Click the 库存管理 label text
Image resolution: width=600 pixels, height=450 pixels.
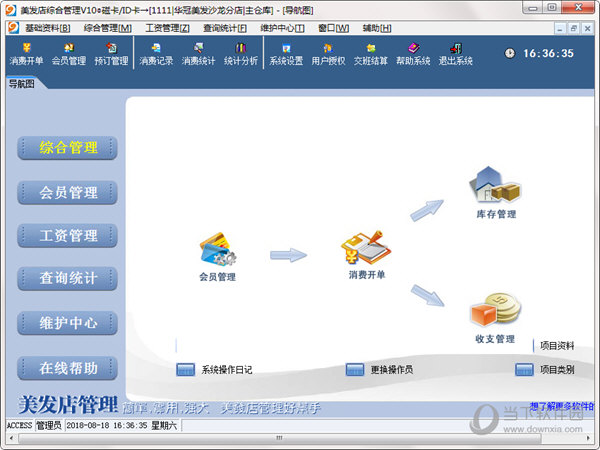pos(496,214)
